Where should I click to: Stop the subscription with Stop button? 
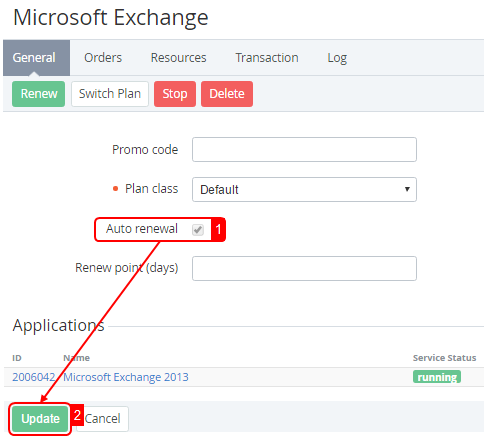[x=175, y=94]
